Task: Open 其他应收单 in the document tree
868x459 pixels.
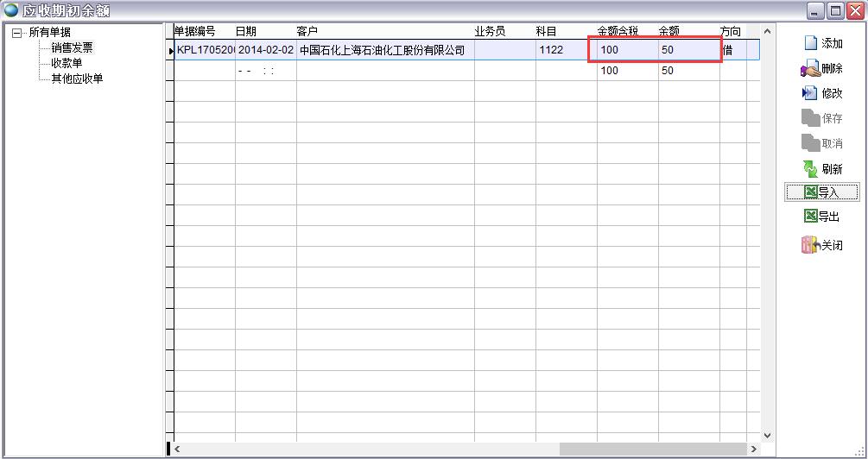Action: tap(77, 79)
